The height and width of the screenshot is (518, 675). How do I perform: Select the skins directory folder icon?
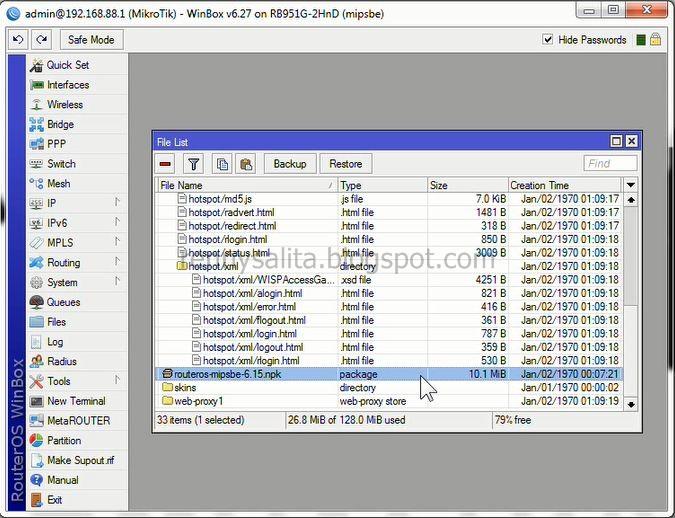pos(167,387)
